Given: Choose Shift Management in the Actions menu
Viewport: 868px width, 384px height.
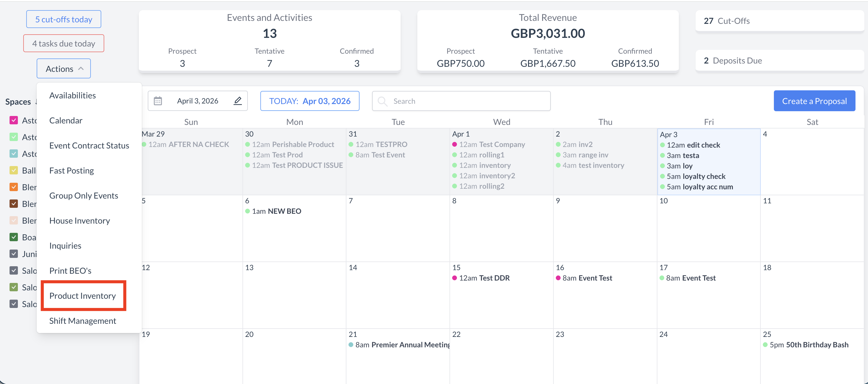Looking at the screenshot, I should 83,320.
